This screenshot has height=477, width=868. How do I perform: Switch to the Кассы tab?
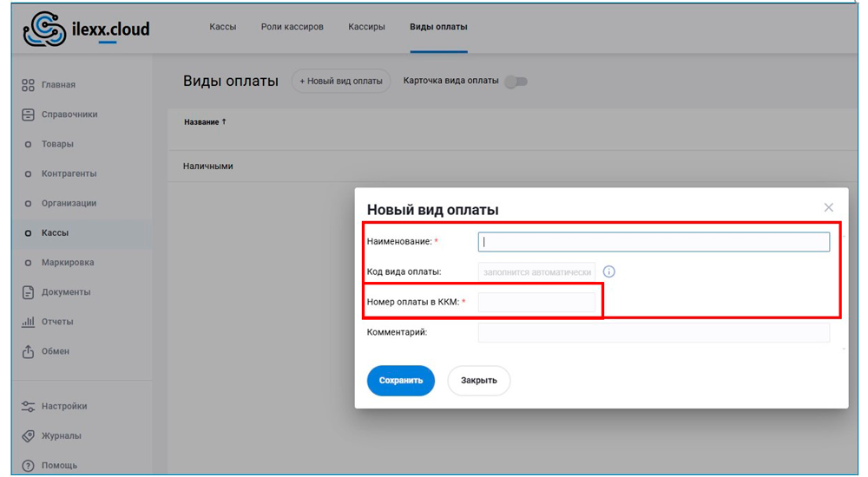tap(223, 27)
